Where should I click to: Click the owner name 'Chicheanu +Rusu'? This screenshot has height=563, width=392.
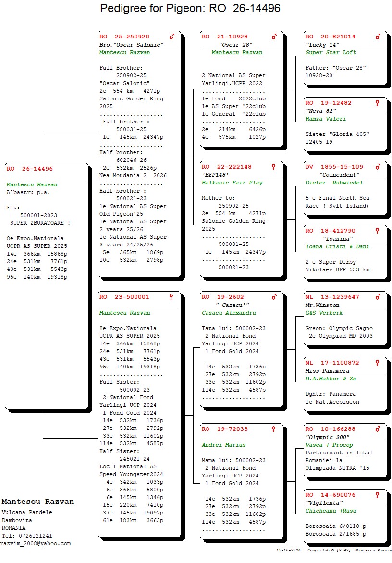(331, 511)
